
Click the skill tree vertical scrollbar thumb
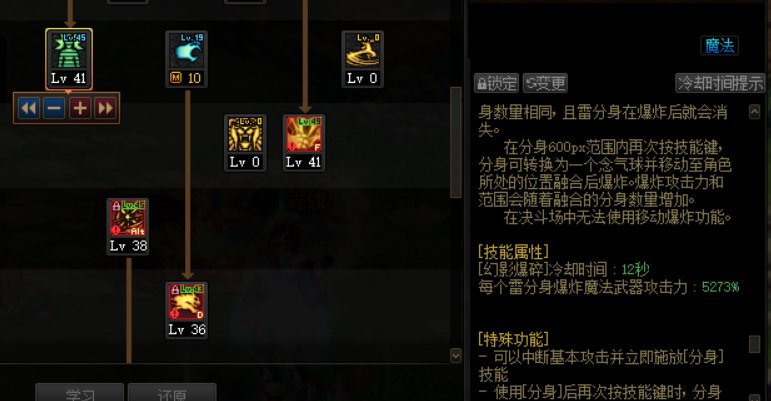click(x=456, y=143)
